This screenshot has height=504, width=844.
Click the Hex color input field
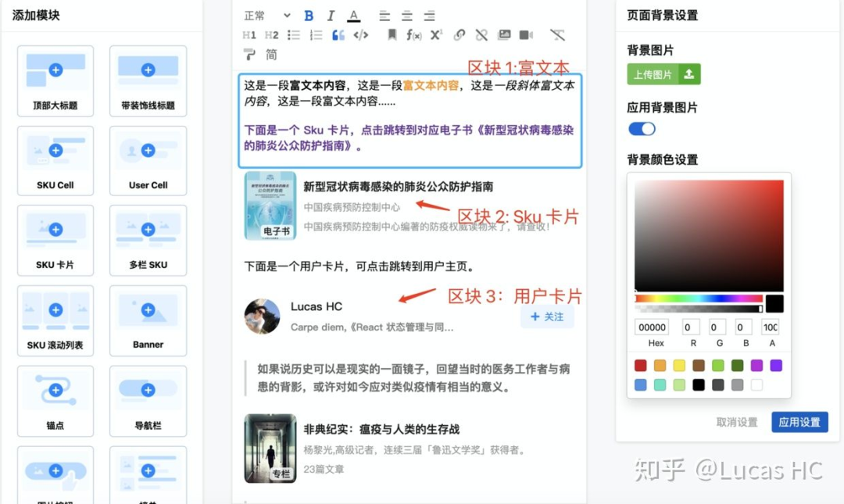[x=652, y=327]
